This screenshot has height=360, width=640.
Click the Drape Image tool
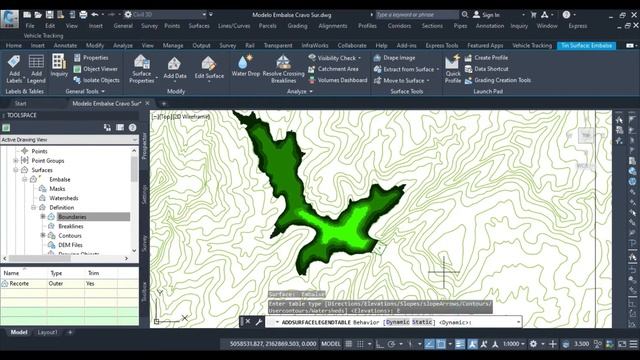tap(394, 58)
